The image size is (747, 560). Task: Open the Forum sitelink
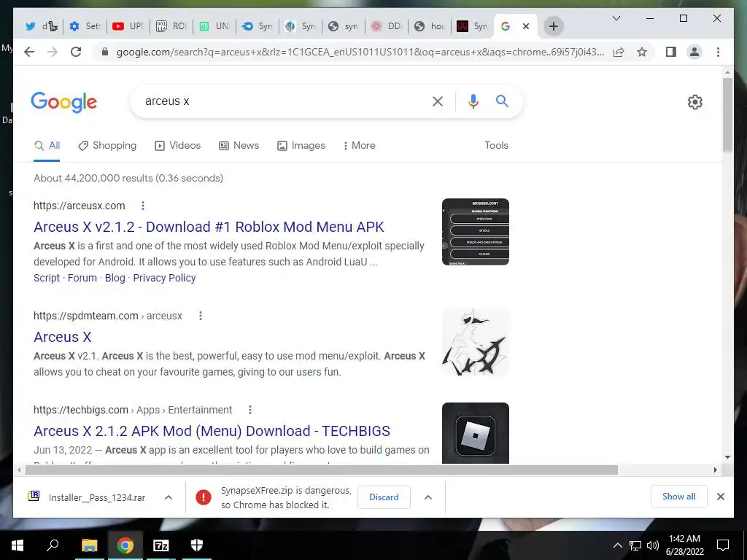(x=82, y=278)
